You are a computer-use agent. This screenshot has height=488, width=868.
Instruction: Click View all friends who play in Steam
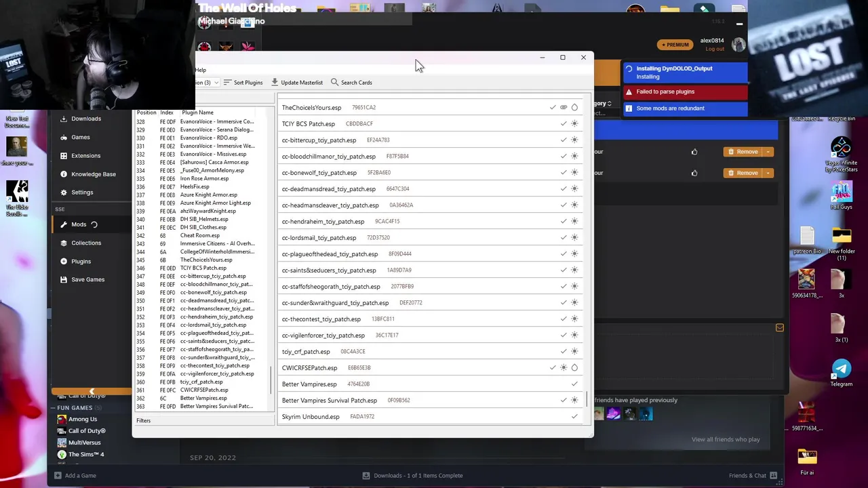[726, 439]
